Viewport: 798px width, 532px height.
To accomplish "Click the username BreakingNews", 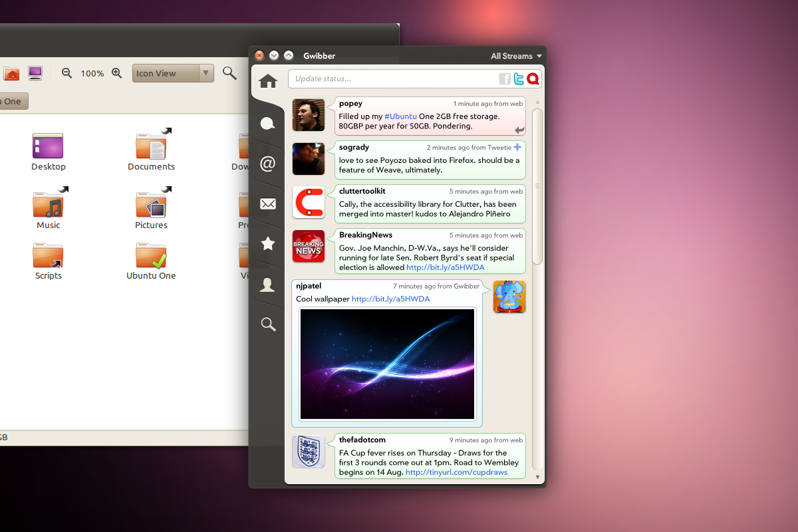I will [x=366, y=235].
